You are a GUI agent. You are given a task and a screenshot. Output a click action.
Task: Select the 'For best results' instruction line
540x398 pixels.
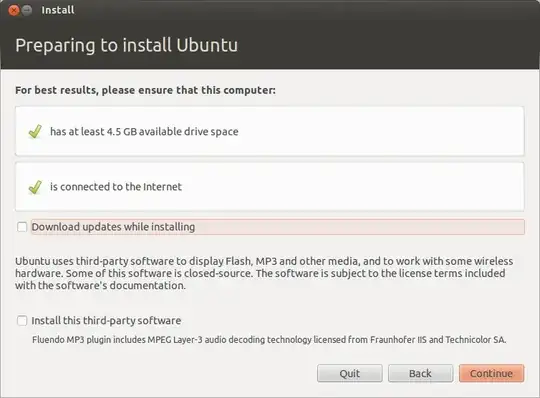[145, 90]
